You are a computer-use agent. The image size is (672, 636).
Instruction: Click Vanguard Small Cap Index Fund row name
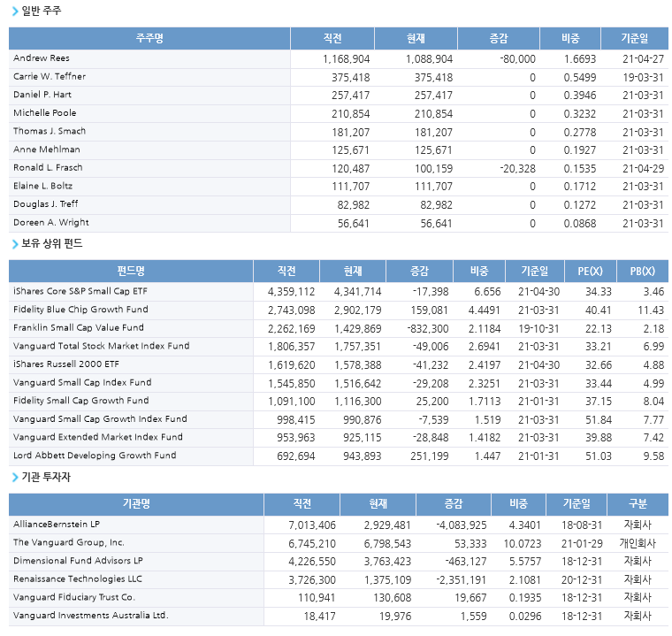82,382
